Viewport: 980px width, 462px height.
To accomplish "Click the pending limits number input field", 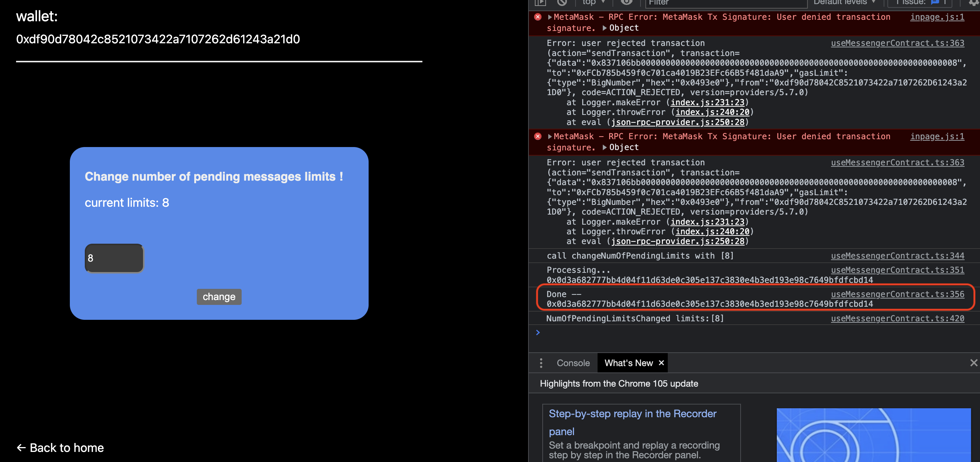I will pos(114,258).
